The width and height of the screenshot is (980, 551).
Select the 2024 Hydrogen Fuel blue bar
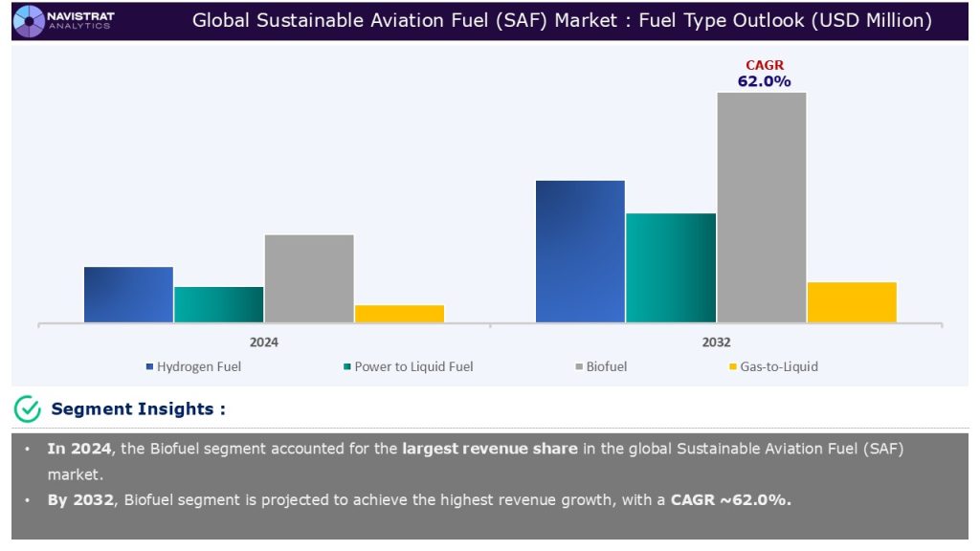tap(129, 295)
